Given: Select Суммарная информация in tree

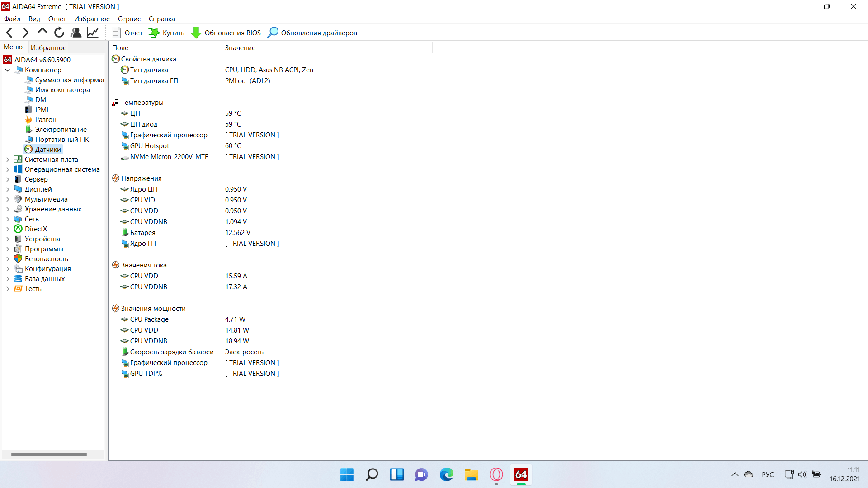Looking at the screenshot, I should pos(65,80).
